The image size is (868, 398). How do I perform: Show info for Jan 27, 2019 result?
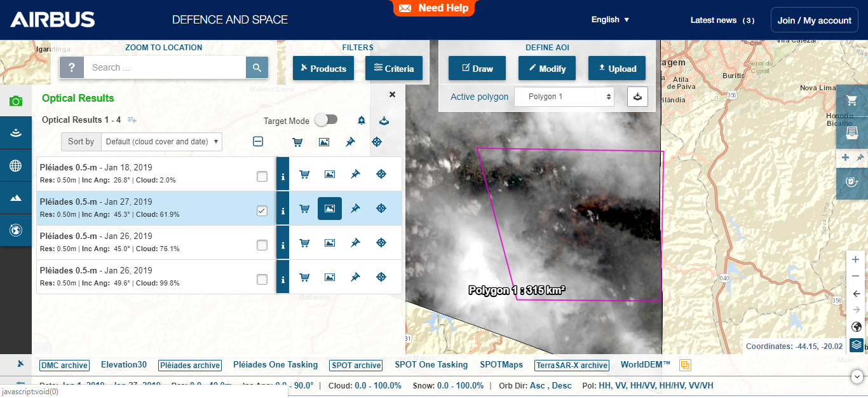(283, 209)
